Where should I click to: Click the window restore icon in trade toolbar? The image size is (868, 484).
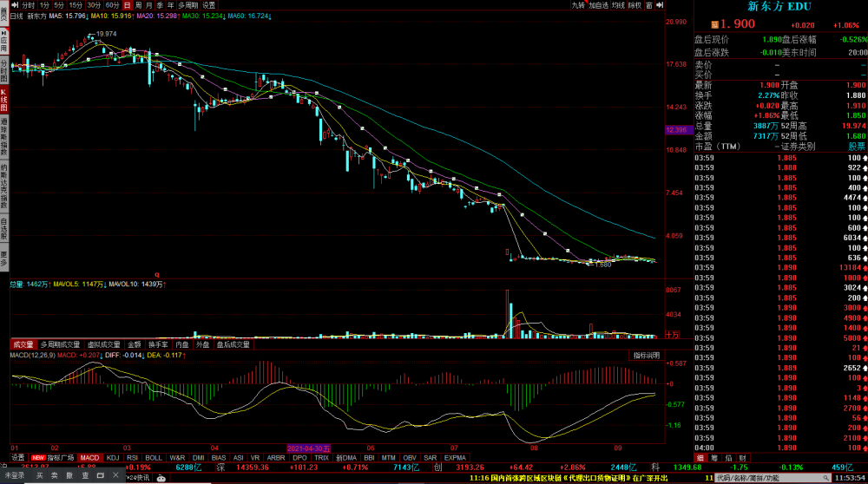[100, 475]
